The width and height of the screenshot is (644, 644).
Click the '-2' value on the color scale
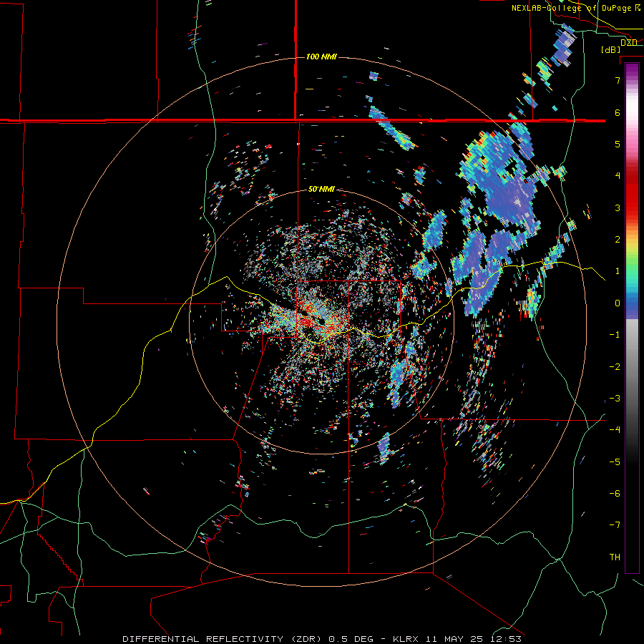[x=615, y=367]
